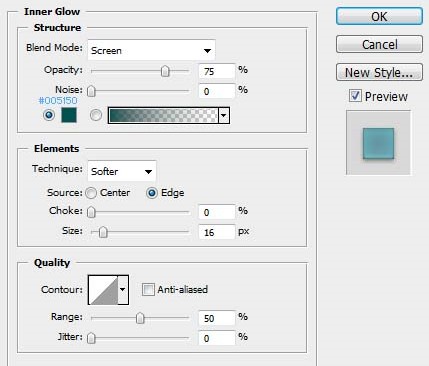Open the Blend Mode dropdown showing Screen
Viewport: 429px width, 366px height.
tap(151, 50)
